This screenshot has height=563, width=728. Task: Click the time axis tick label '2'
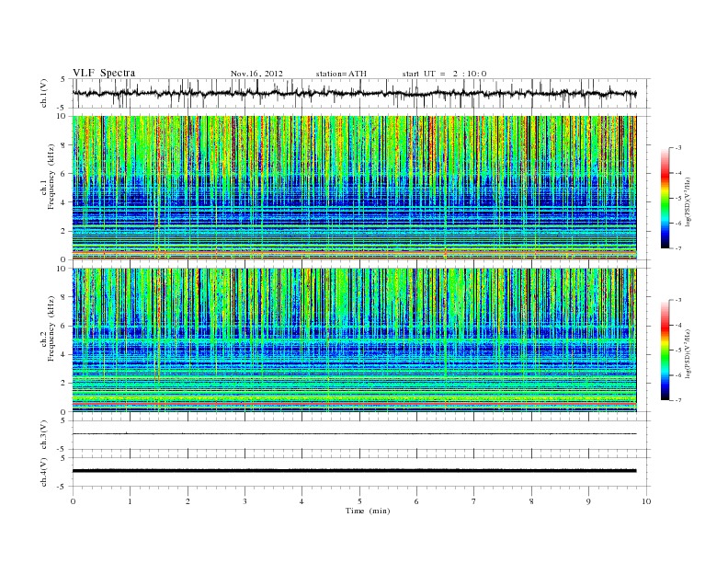point(188,501)
